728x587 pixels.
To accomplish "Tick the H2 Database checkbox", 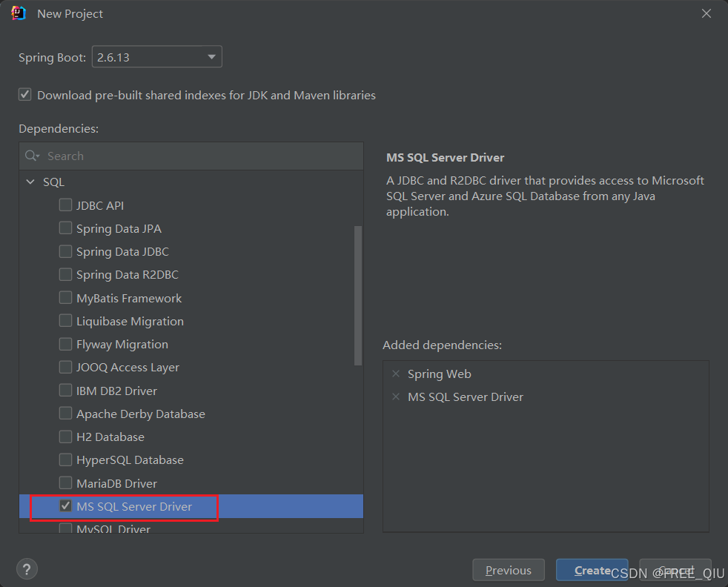I will pyautogui.click(x=65, y=437).
